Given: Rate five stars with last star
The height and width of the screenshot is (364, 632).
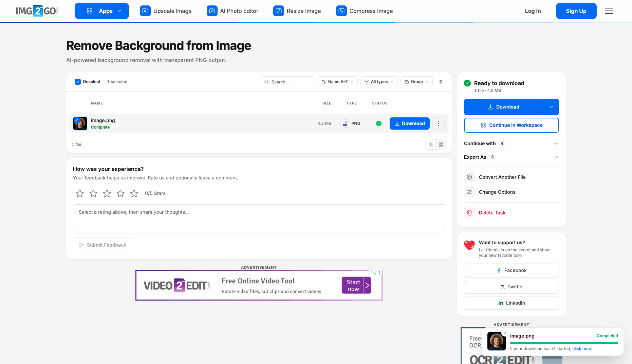Looking at the screenshot, I should coord(134,193).
